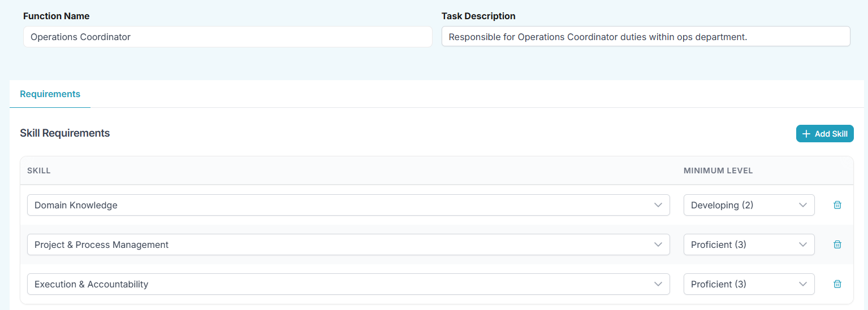Click chevron arrow of Domain Knowledge dropdown
The width and height of the screenshot is (868, 310).
coord(658,205)
